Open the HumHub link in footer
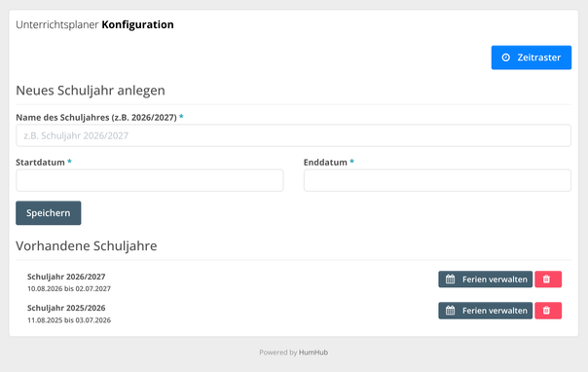Screen dimensions: 588x372 point(313,353)
